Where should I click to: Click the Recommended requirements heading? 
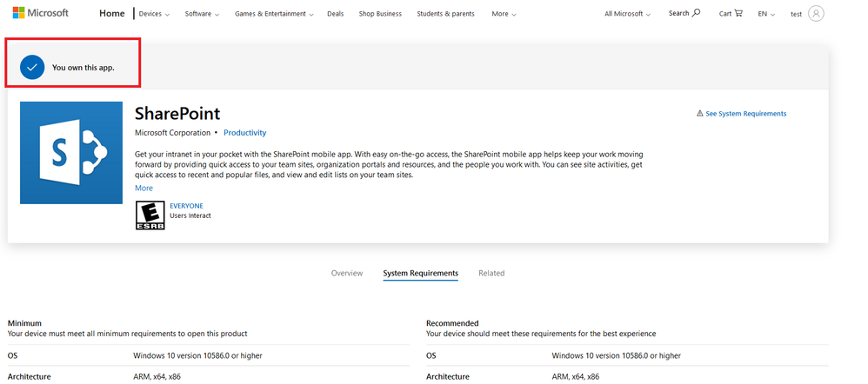pyautogui.click(x=452, y=323)
